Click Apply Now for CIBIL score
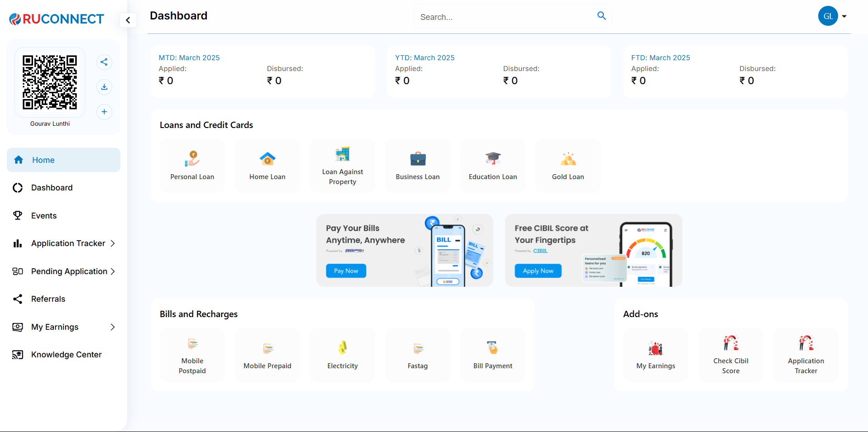 point(538,271)
